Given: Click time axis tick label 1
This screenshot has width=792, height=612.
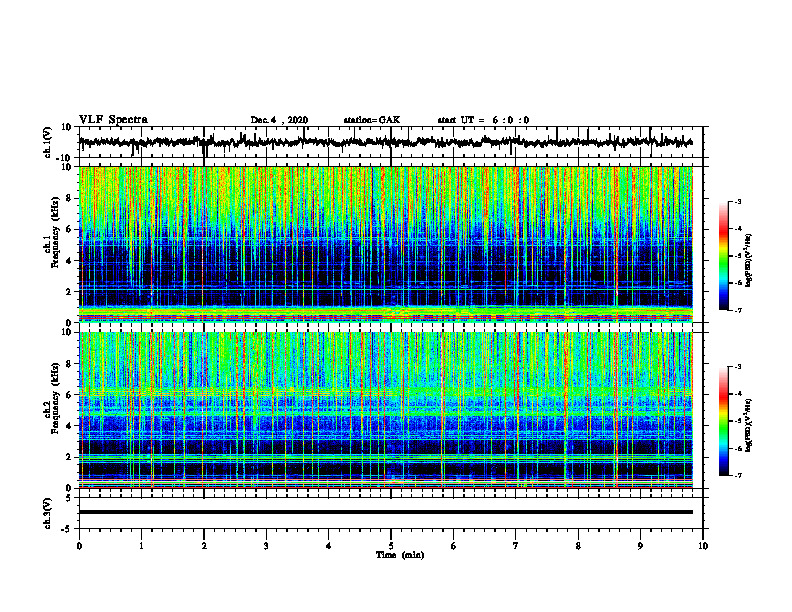Looking at the screenshot, I should coord(141,546).
